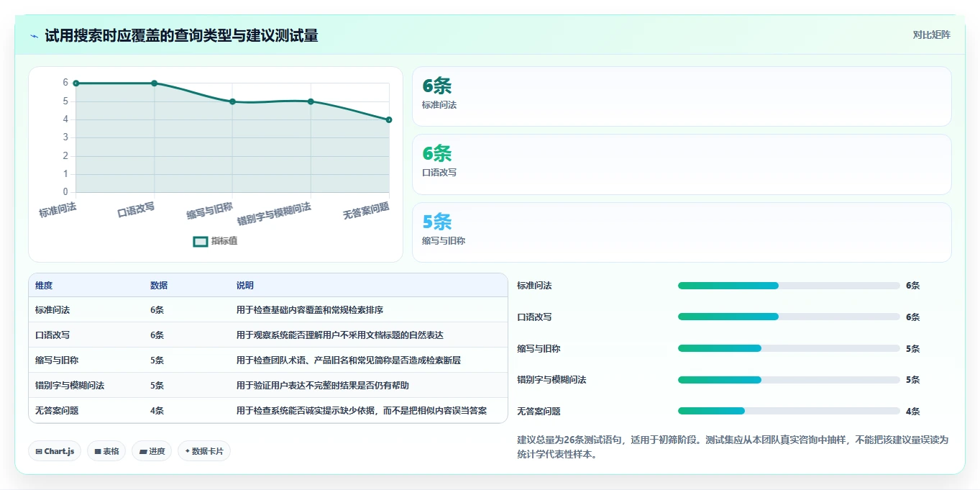Toggle the 指标值 legend box under the chart
This screenshot has width=980, height=490.
201,241
